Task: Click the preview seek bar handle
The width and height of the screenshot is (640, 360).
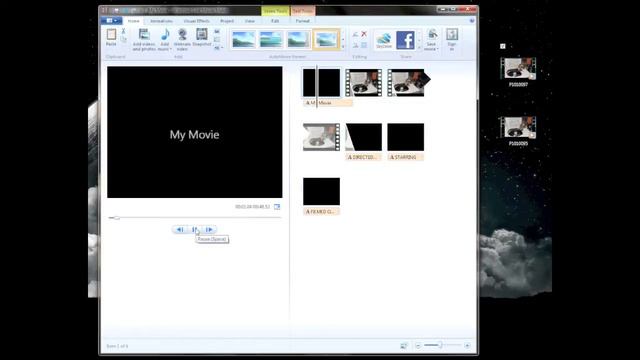Action: (x=117, y=218)
